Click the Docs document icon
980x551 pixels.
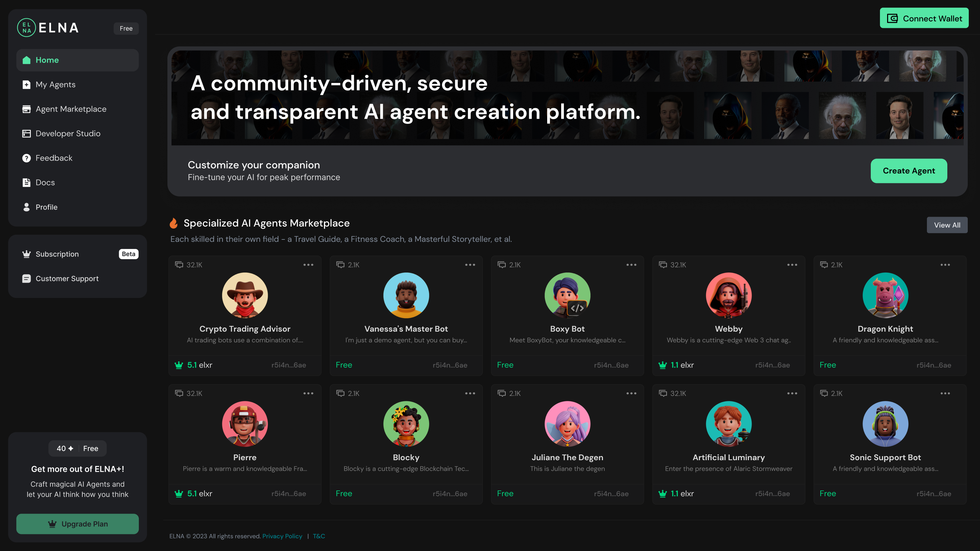pyautogui.click(x=26, y=183)
